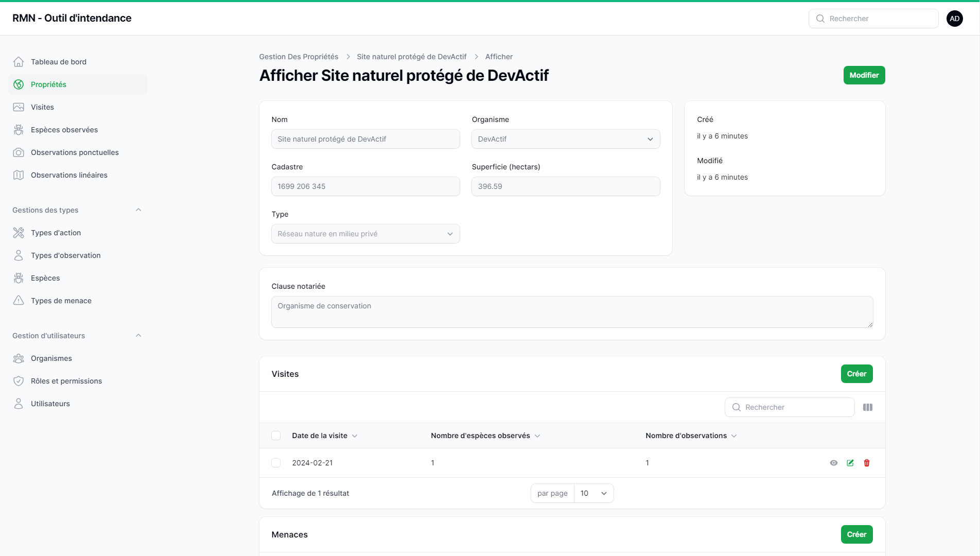980x556 pixels.
Task: Click Gestion Des Propriétés breadcrumb link
Action: pos(299,57)
